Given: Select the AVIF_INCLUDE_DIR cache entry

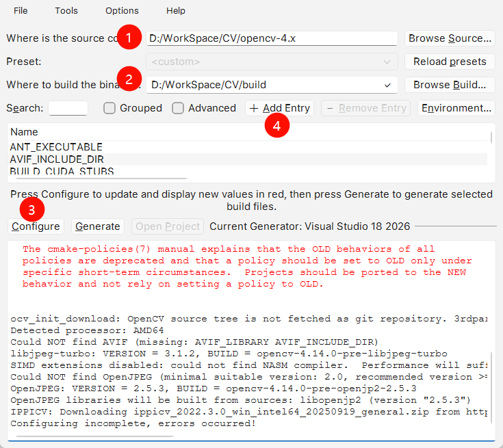Looking at the screenshot, I should [x=56, y=159].
